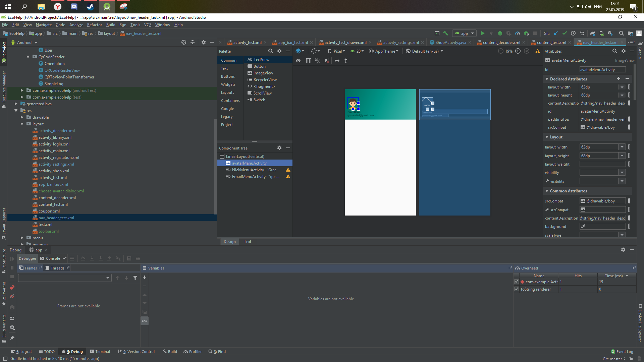Open the scaleType dropdown in attributes panel
This screenshot has width=644, height=362.
point(622,235)
